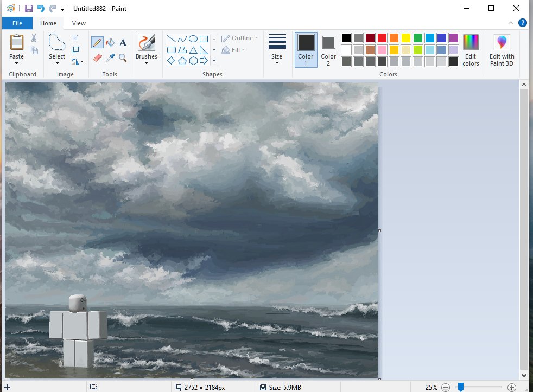This screenshot has height=392, width=533.
Task: Choose the Pentagon shape
Action: click(182, 61)
